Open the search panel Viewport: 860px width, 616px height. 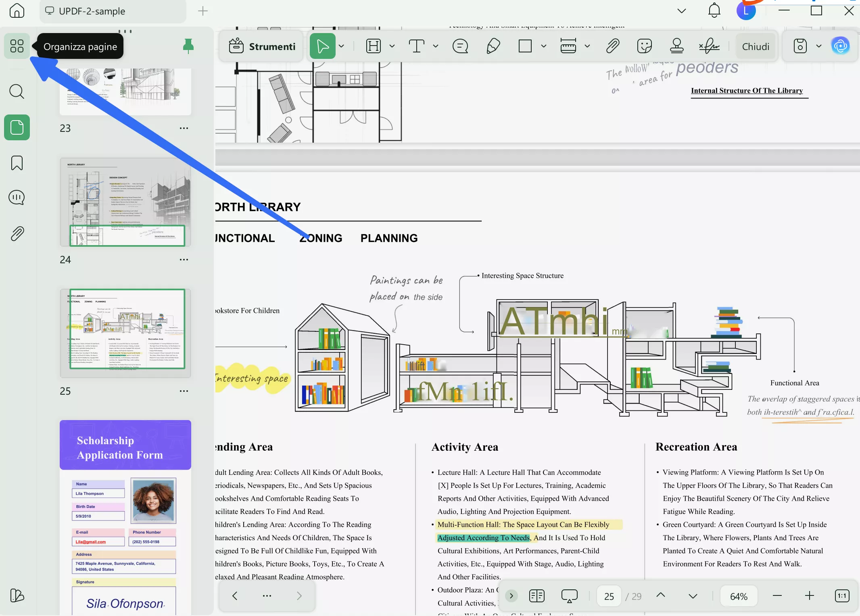tap(17, 92)
